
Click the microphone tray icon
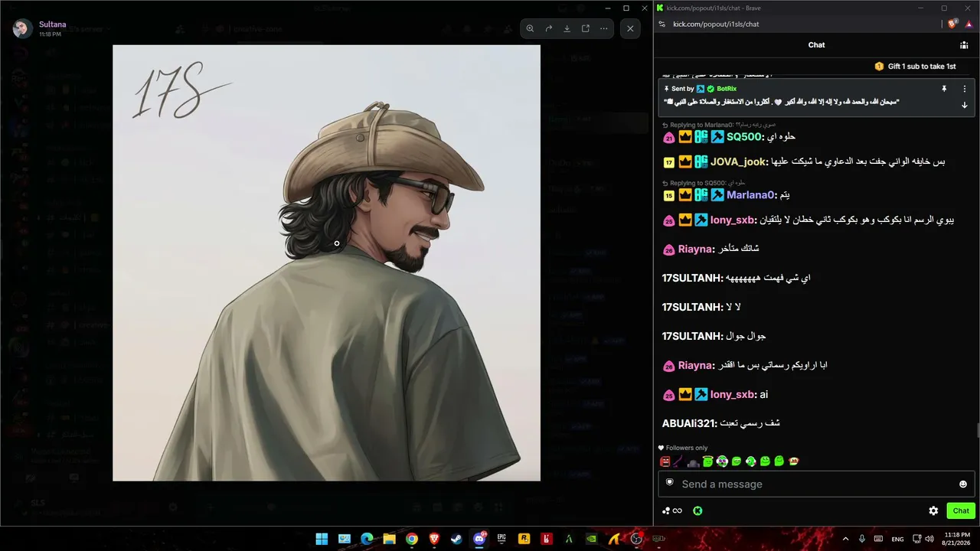pos(862,539)
